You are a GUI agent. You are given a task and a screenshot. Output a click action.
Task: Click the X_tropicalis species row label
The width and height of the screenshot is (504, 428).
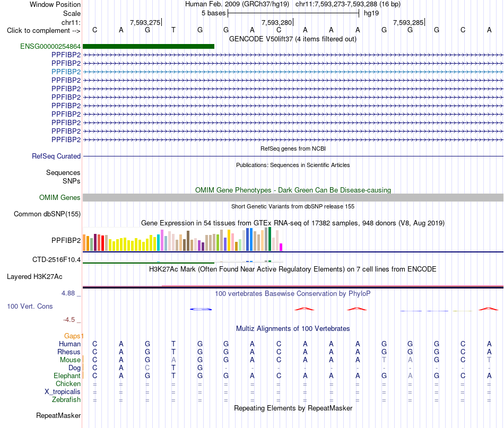[x=63, y=392]
